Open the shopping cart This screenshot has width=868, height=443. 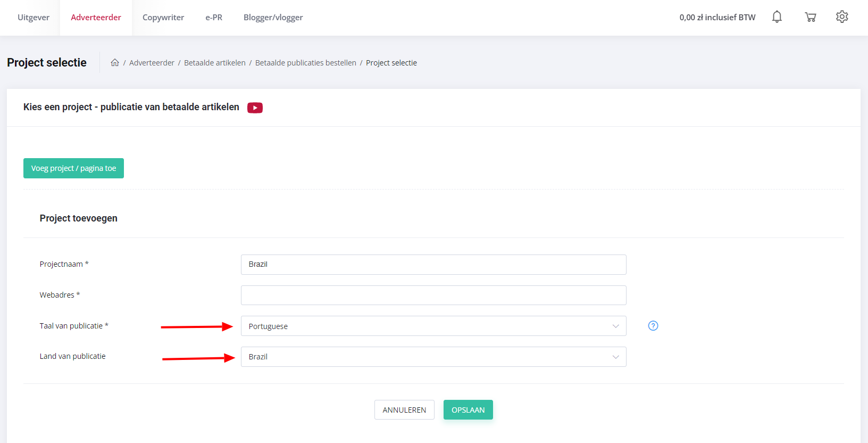(811, 17)
